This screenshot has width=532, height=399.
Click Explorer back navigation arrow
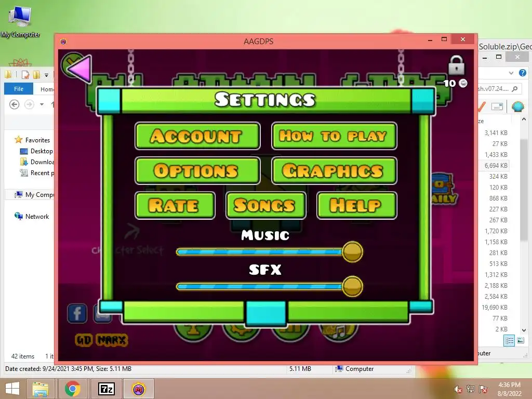click(x=14, y=104)
